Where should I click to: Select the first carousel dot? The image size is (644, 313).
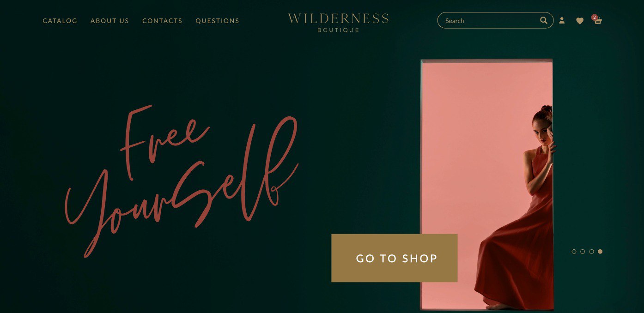(x=574, y=252)
